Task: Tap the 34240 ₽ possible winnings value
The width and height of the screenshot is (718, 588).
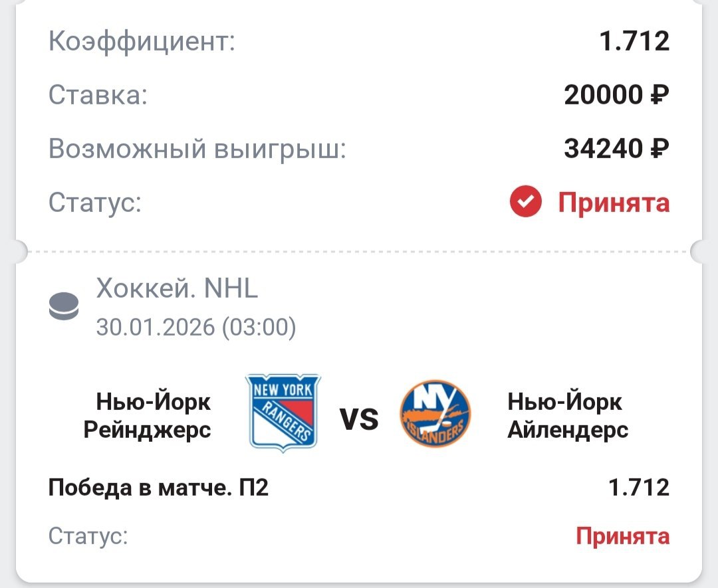Action: [616, 149]
